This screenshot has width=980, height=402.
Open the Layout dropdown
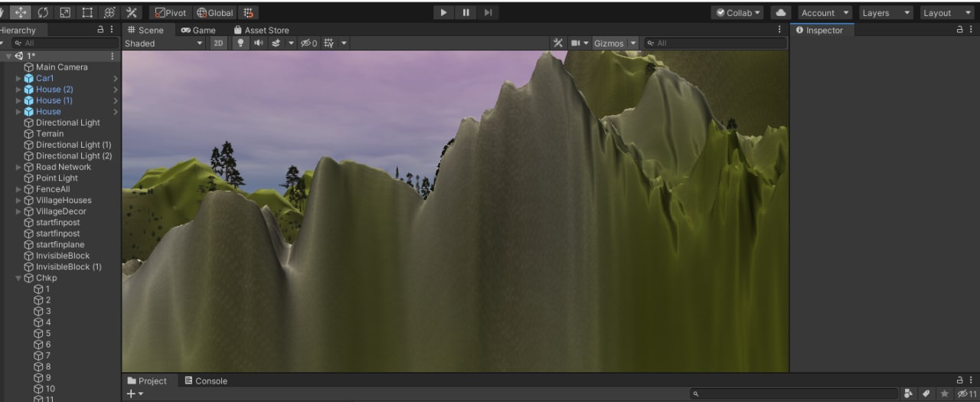click(946, 12)
